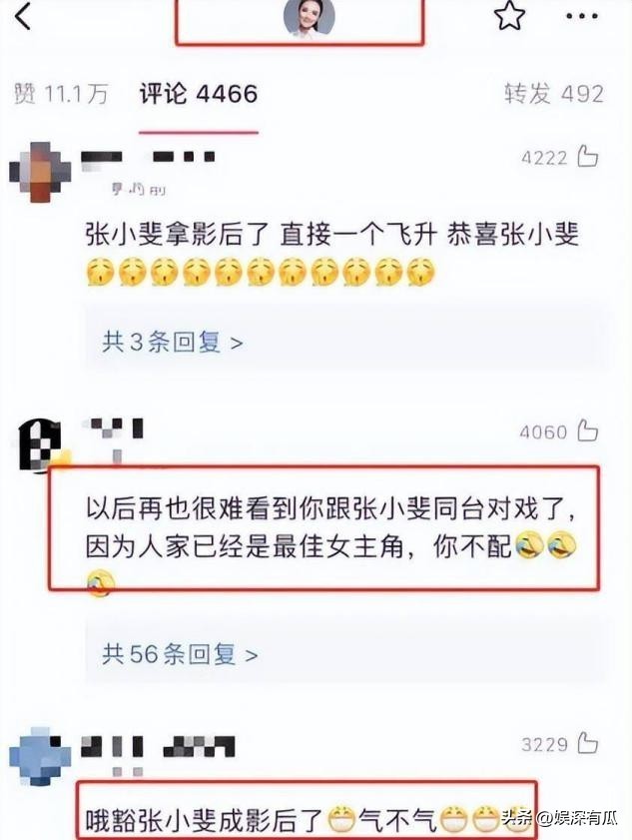Screen dimensions: 632x840
Task: Open the three-dot more options menu
Action: (582, 16)
